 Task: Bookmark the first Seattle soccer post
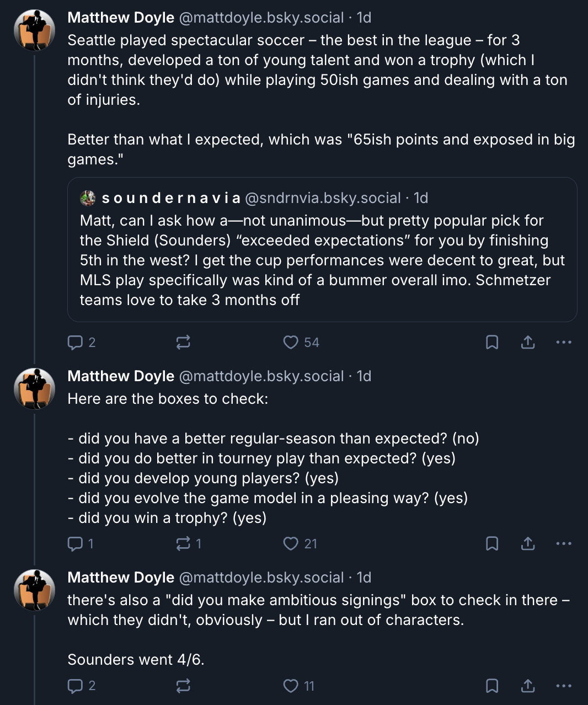click(x=492, y=343)
